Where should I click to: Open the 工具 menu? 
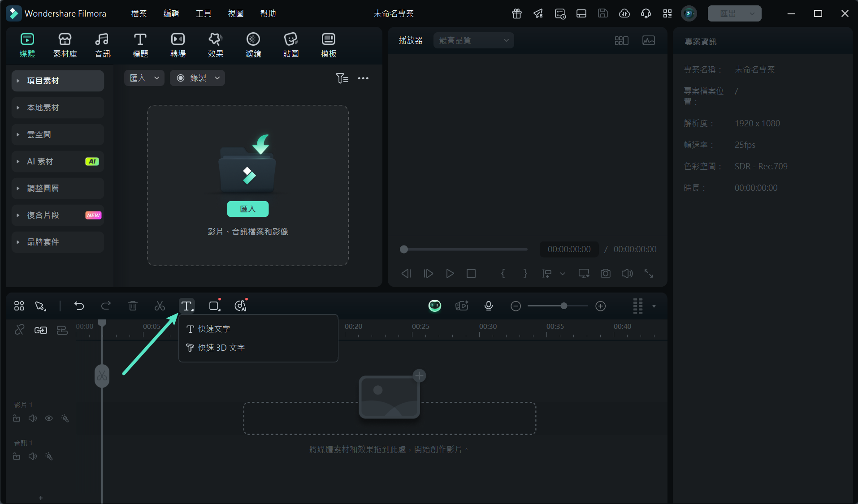[x=204, y=13]
